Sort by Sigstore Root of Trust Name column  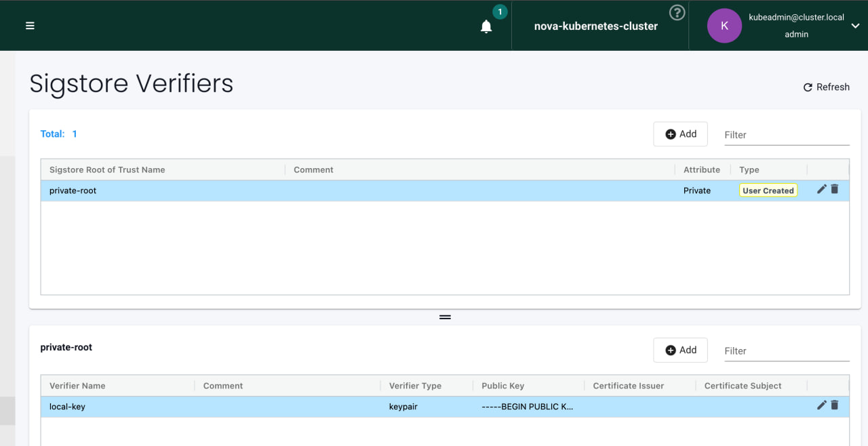(x=107, y=169)
